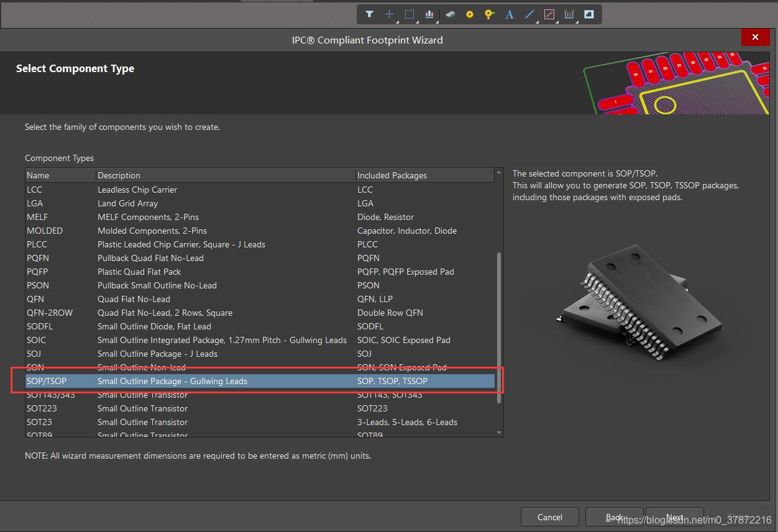Image resolution: width=778 pixels, height=532 pixels.
Task: Select the place string text tool
Action: pyautogui.click(x=509, y=14)
